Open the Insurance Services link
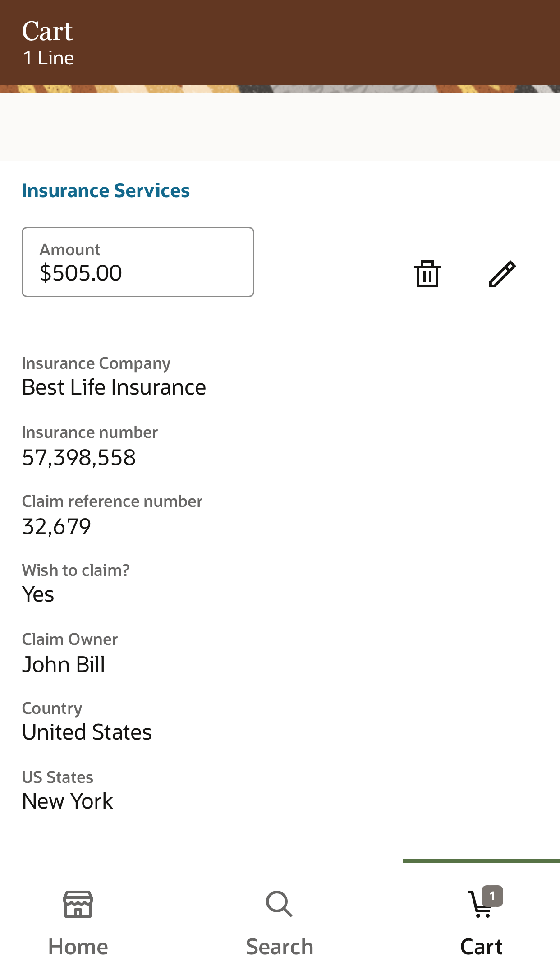This screenshot has width=560, height=966. (x=106, y=191)
